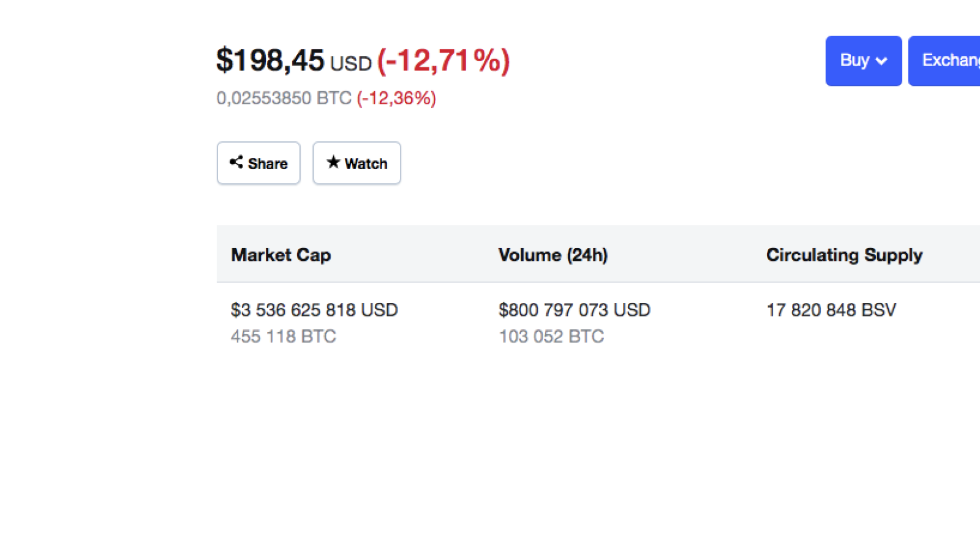This screenshot has height=551, width=980.
Task: Open the Buy dropdown menu
Action: click(x=864, y=61)
